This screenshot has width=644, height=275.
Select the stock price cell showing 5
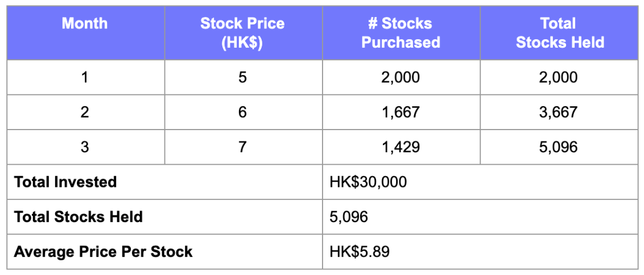tap(243, 77)
